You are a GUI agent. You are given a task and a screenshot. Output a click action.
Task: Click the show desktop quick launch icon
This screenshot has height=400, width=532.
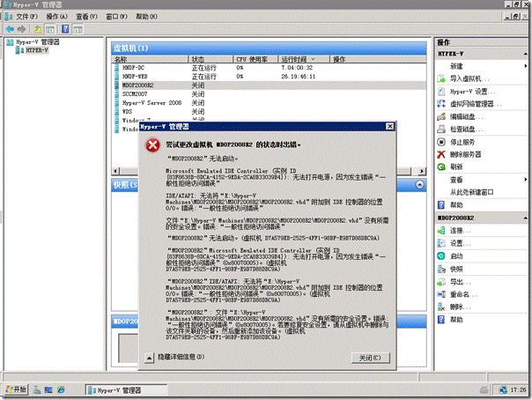[x=48, y=389]
